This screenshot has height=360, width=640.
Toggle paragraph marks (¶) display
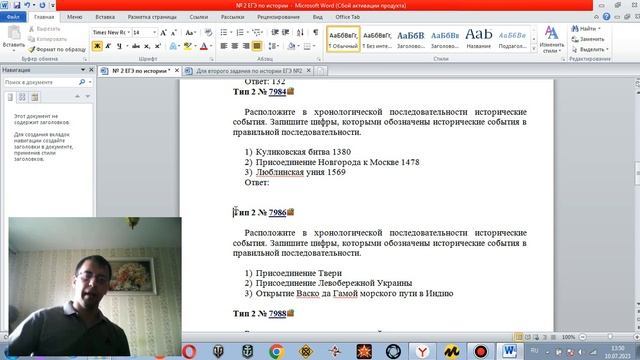pyautogui.click(x=316, y=32)
